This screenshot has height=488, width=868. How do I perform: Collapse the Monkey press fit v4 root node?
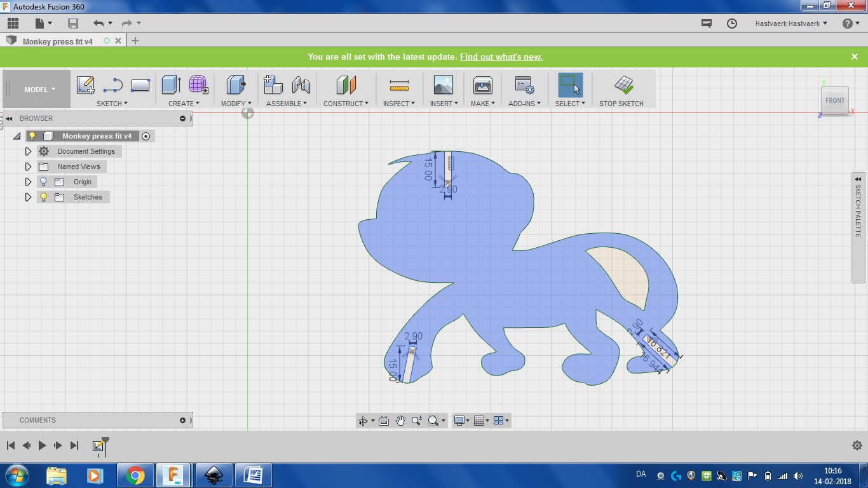(x=17, y=136)
